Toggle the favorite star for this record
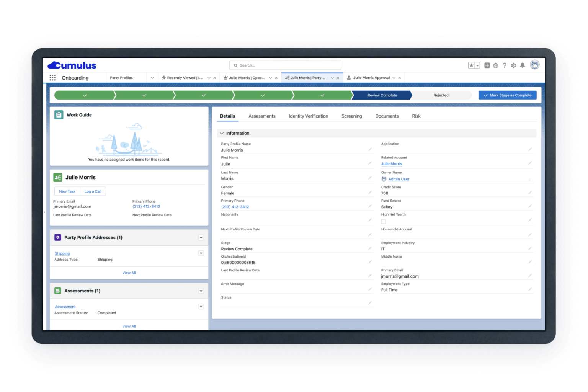The height and width of the screenshot is (392, 588). pos(471,65)
